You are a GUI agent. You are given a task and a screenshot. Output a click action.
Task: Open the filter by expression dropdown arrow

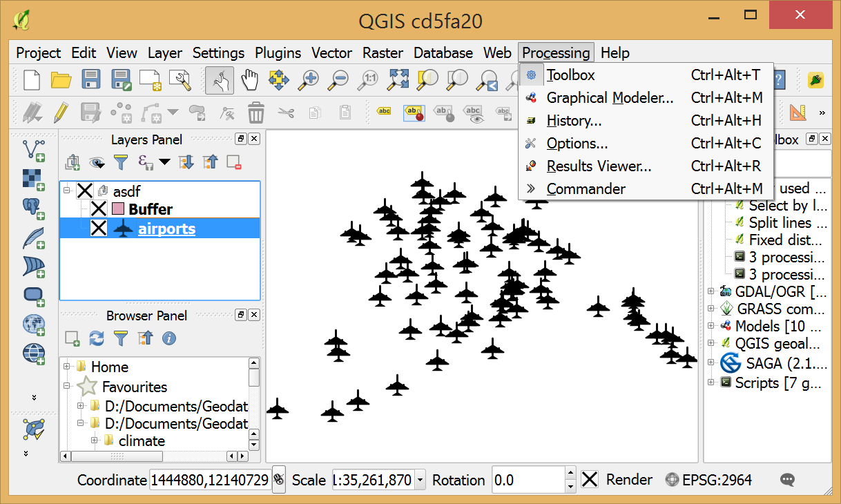tap(164, 162)
